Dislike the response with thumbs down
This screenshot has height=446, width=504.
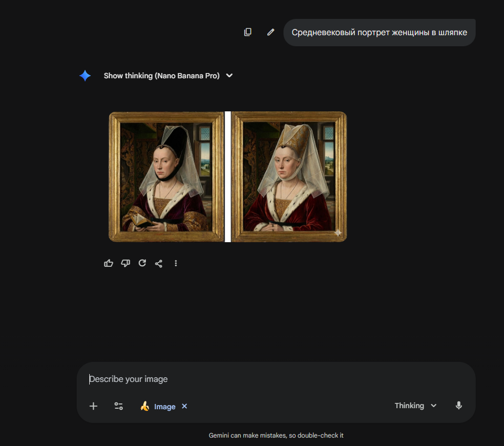click(x=125, y=263)
